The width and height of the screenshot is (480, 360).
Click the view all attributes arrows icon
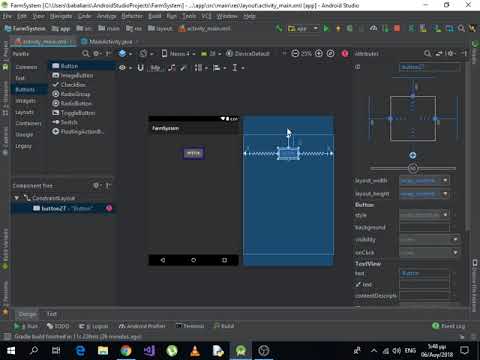click(439, 53)
